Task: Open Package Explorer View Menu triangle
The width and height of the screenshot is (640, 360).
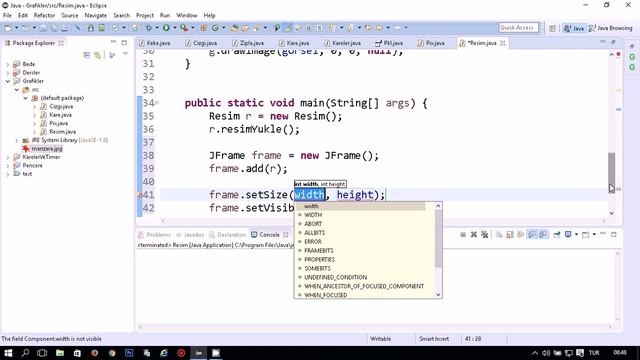Action: point(125,54)
